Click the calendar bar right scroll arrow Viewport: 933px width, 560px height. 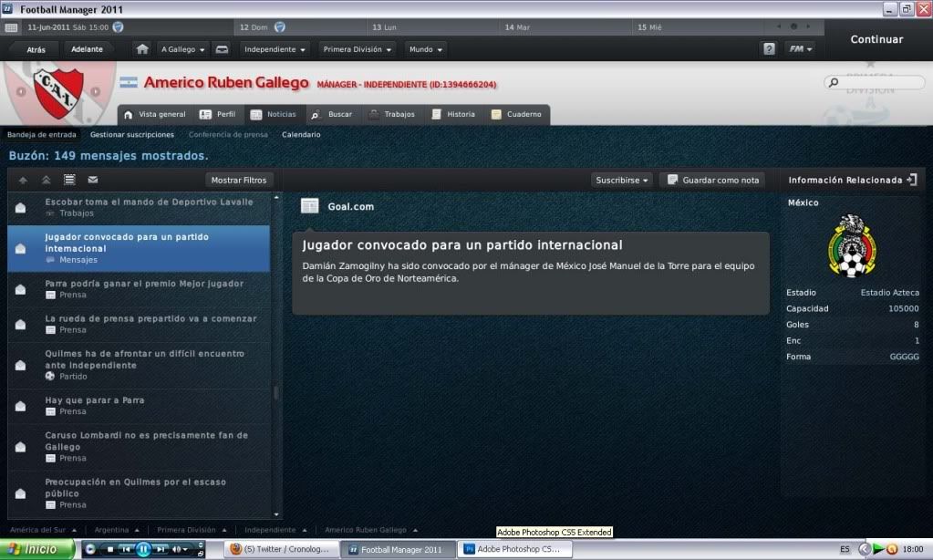click(x=808, y=26)
